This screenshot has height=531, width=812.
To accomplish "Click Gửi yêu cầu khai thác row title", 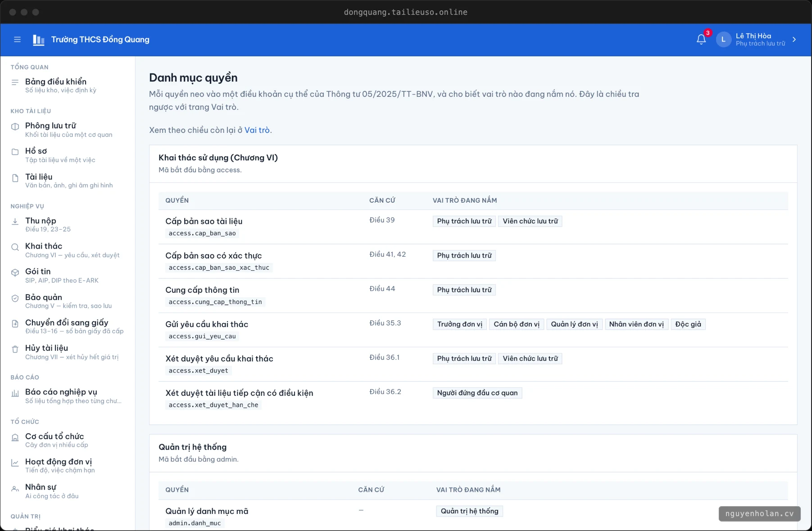I will [x=207, y=324].
